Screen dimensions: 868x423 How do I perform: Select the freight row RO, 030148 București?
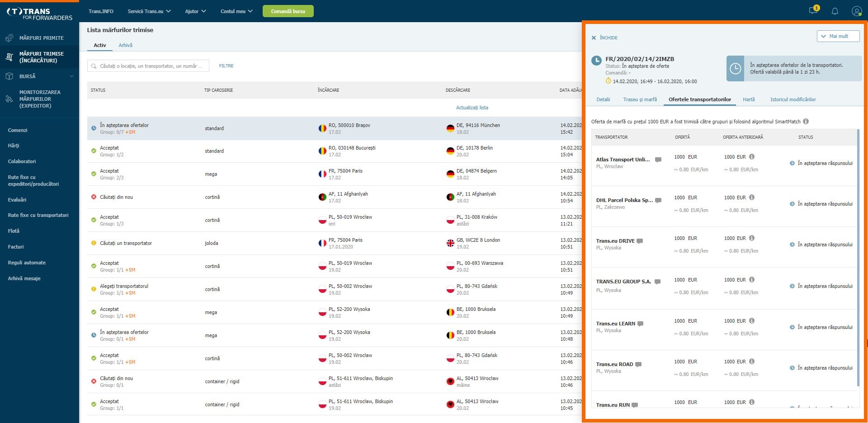click(335, 151)
